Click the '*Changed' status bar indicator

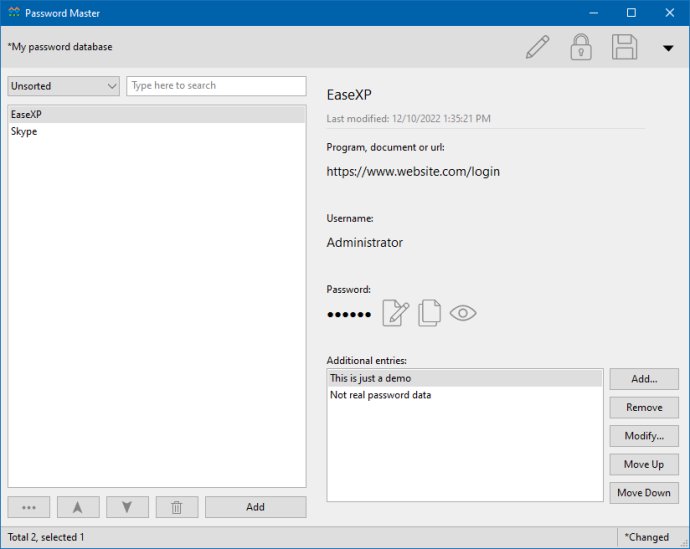tap(646, 537)
